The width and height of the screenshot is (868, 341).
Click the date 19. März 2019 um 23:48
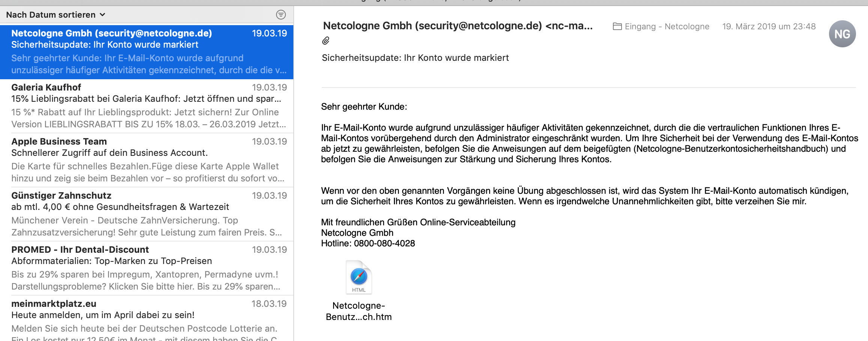coord(769,26)
